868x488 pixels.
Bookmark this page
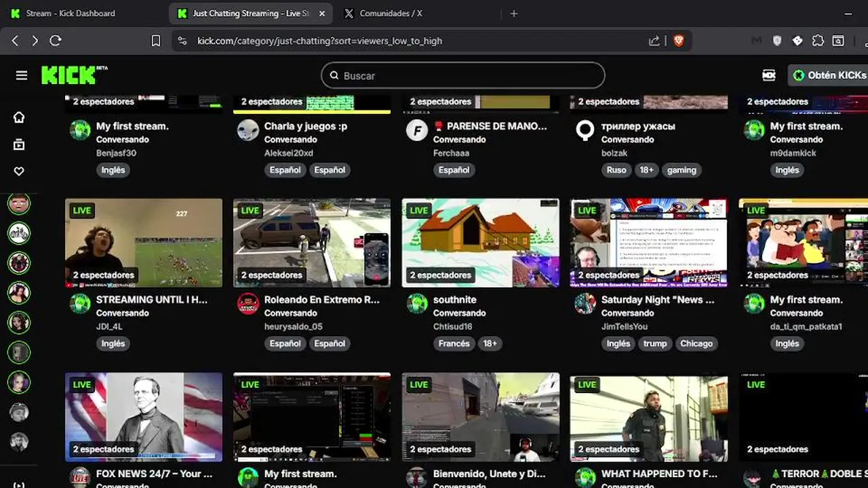pyautogui.click(x=155, y=41)
